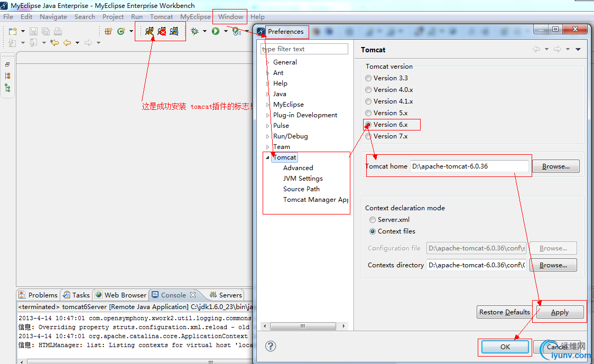Expand the General preferences node
594x364 pixels.
(268, 62)
